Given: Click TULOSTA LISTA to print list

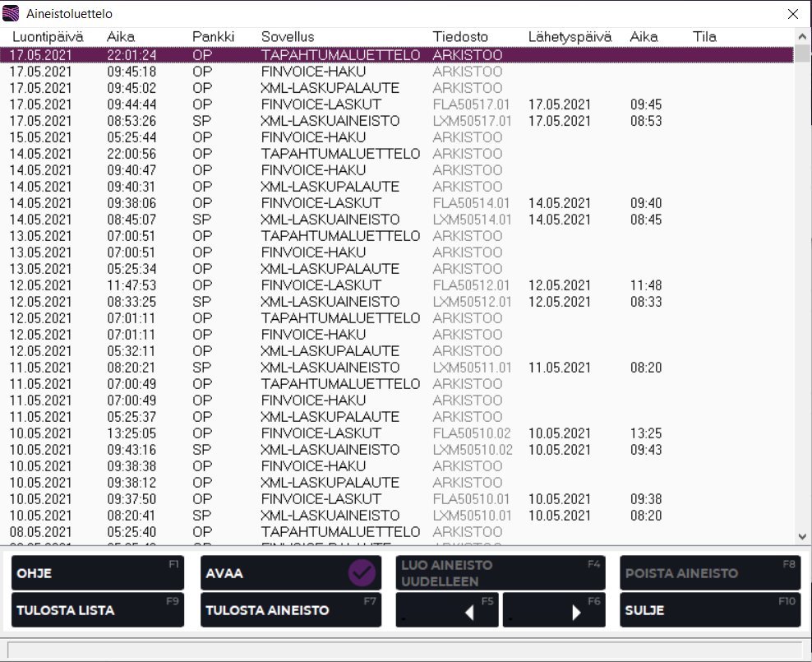Looking at the screenshot, I should click(98, 610).
